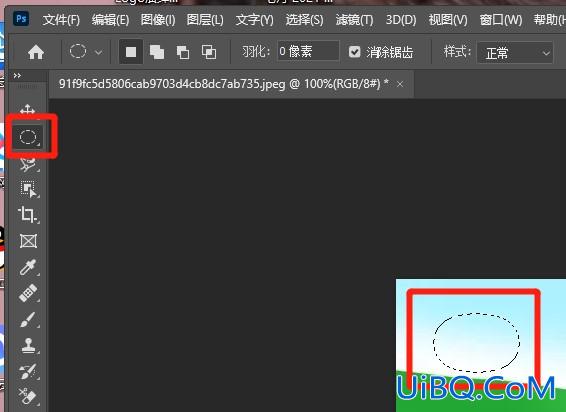566x412 pixels.
Task: Close the jpeg document tab
Action: (x=400, y=84)
